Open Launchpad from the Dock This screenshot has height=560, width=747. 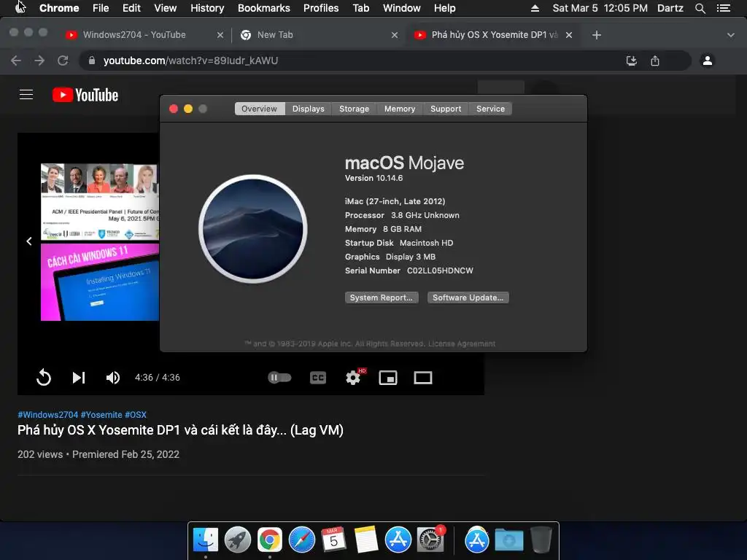pos(237,540)
